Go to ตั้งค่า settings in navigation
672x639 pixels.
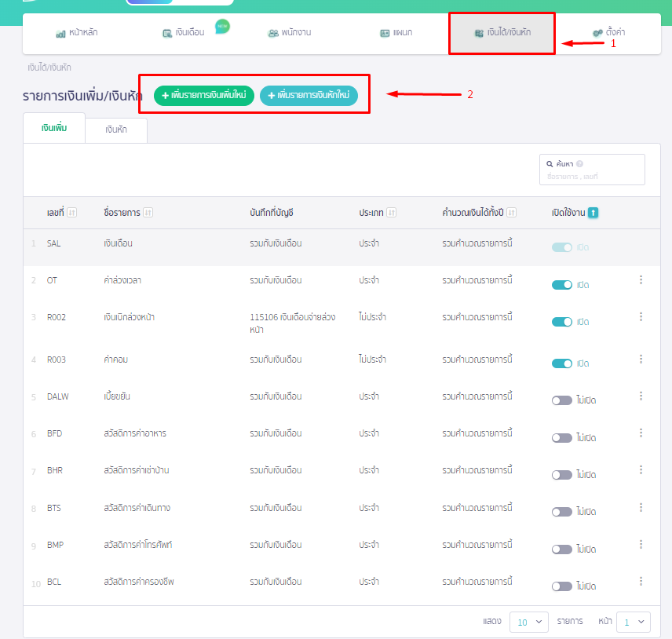(609, 33)
